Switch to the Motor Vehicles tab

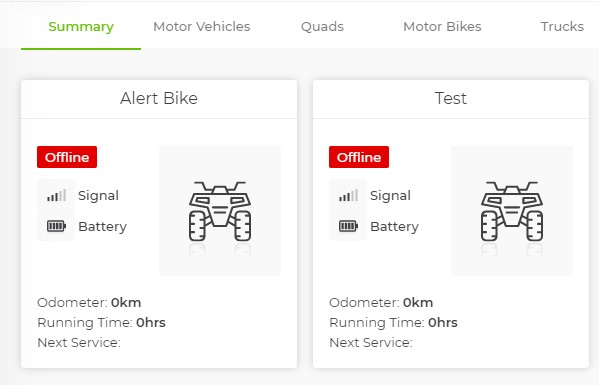coord(202,26)
